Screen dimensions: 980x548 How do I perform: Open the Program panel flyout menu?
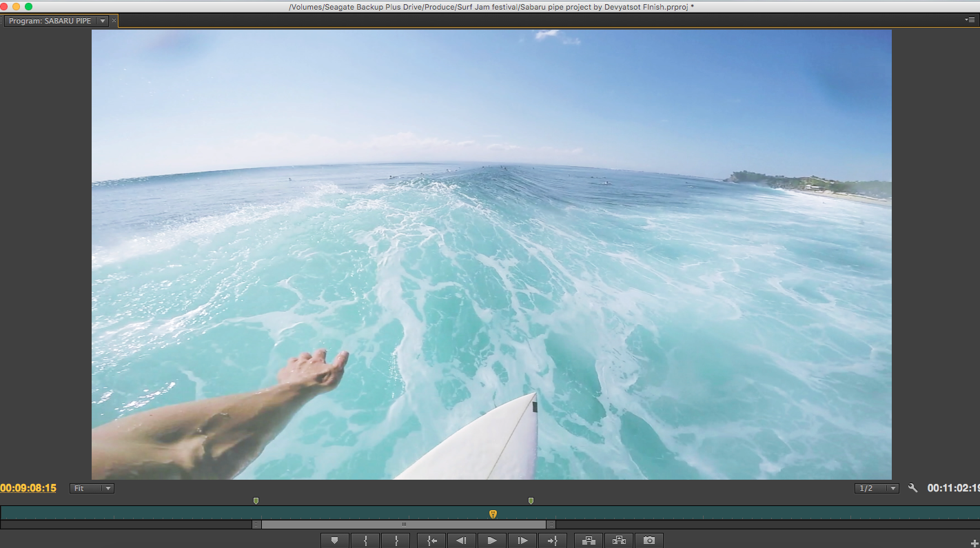[970, 20]
